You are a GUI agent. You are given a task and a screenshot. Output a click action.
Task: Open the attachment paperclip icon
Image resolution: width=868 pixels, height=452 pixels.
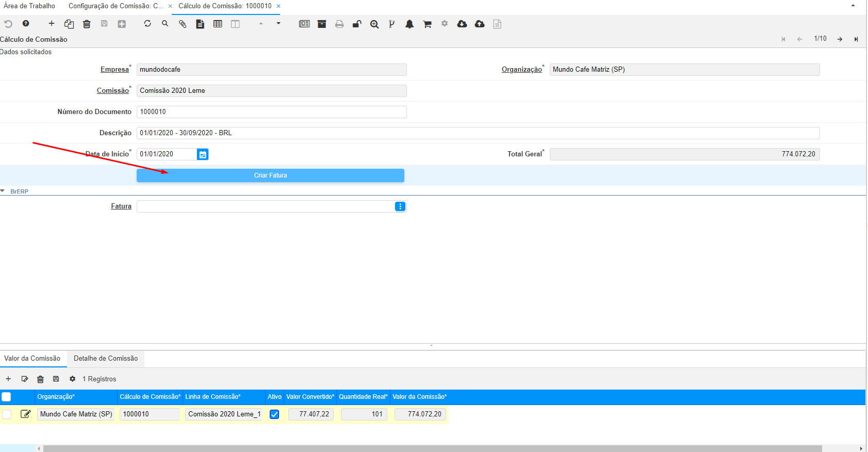183,24
